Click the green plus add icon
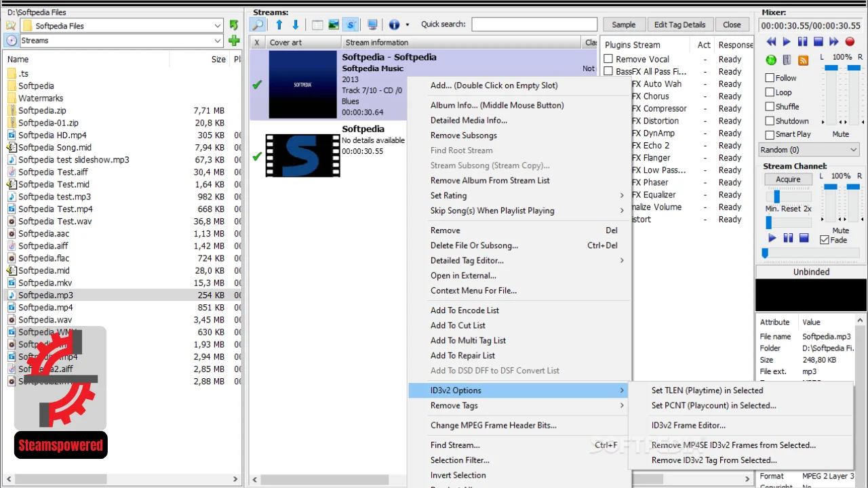Screen dimensions: 868x488 tap(234, 41)
